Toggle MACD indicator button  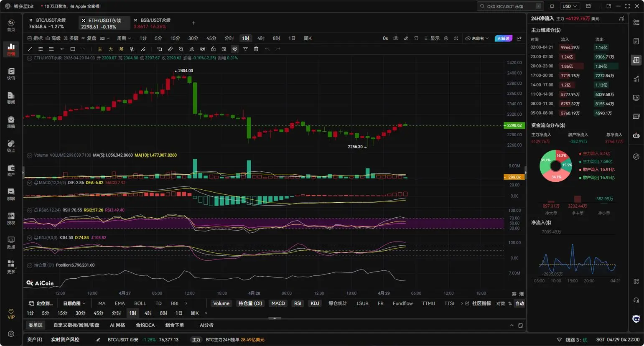(x=278, y=303)
